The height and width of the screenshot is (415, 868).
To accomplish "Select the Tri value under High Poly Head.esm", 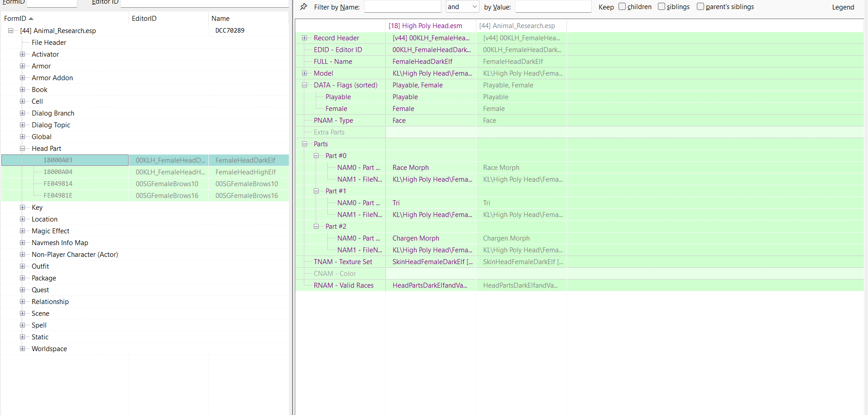I will click(396, 203).
